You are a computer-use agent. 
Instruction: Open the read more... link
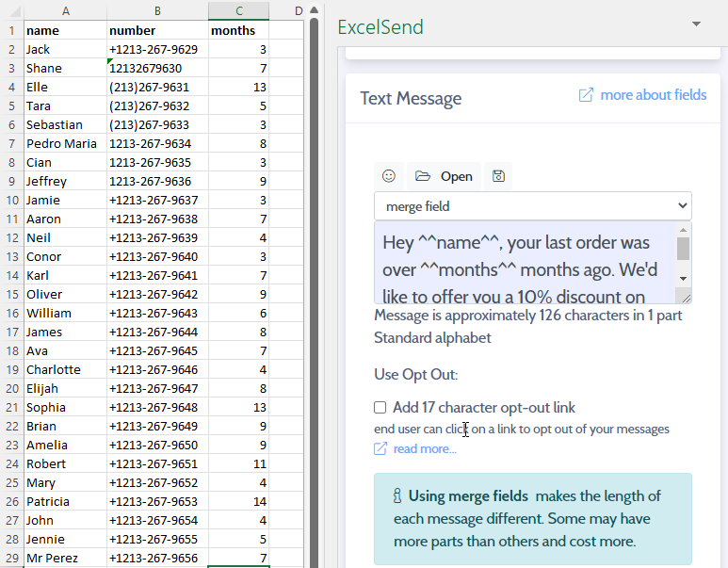pyautogui.click(x=425, y=448)
